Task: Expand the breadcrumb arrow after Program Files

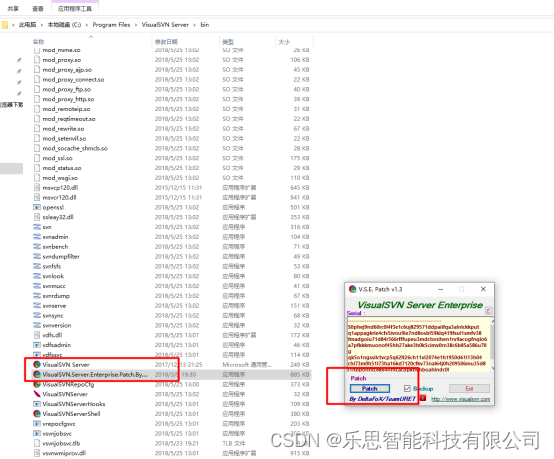Action: point(136,25)
